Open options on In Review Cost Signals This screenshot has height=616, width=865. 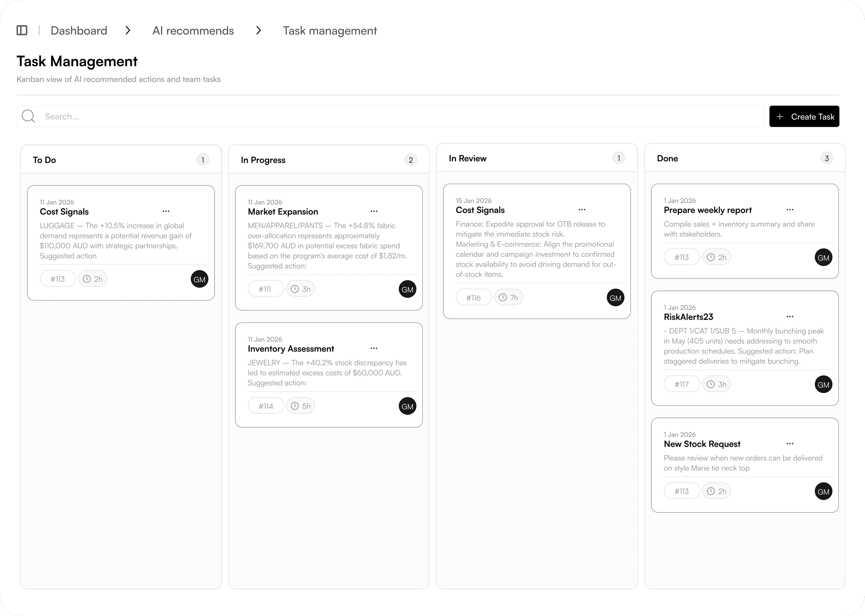582,210
